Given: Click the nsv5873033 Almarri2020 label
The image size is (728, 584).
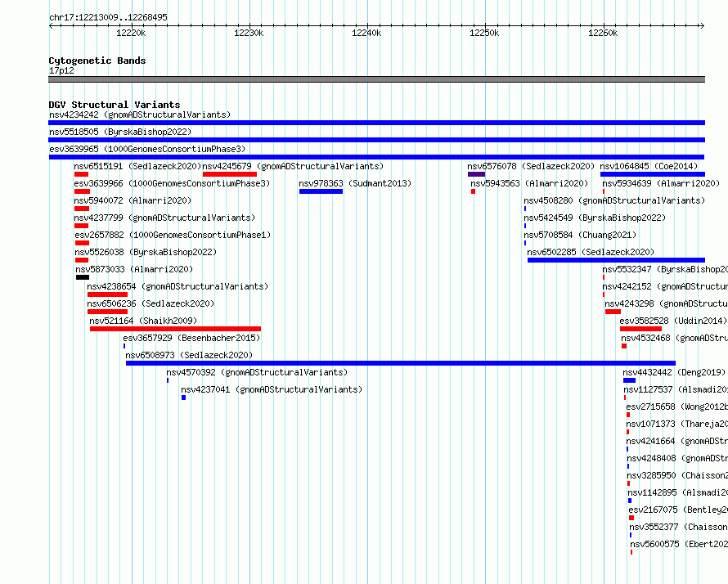Looking at the screenshot, I should point(134,269).
